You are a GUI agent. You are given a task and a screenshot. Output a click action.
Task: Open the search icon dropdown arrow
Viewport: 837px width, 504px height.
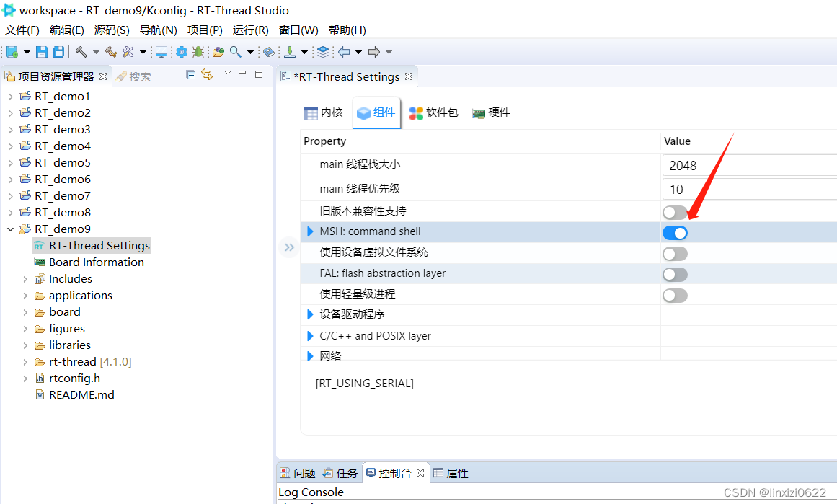[x=250, y=53]
